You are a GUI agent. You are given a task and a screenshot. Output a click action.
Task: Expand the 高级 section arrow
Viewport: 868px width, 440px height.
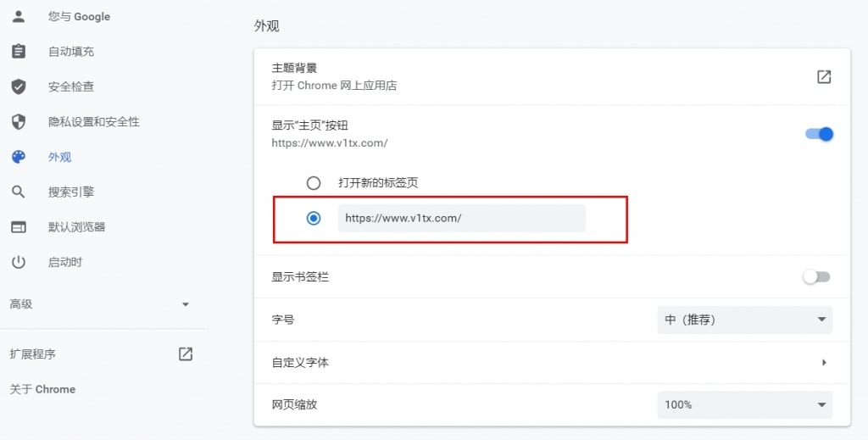(x=186, y=304)
